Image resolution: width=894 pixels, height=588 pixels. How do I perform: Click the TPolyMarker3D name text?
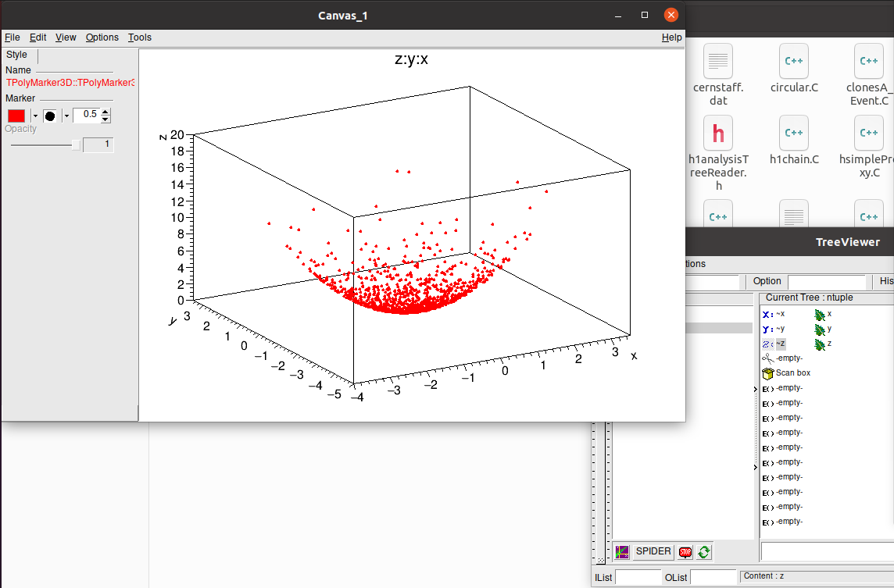[70, 83]
